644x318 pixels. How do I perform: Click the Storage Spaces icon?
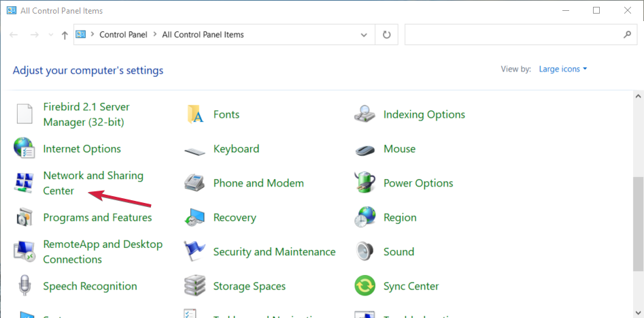pyautogui.click(x=195, y=286)
